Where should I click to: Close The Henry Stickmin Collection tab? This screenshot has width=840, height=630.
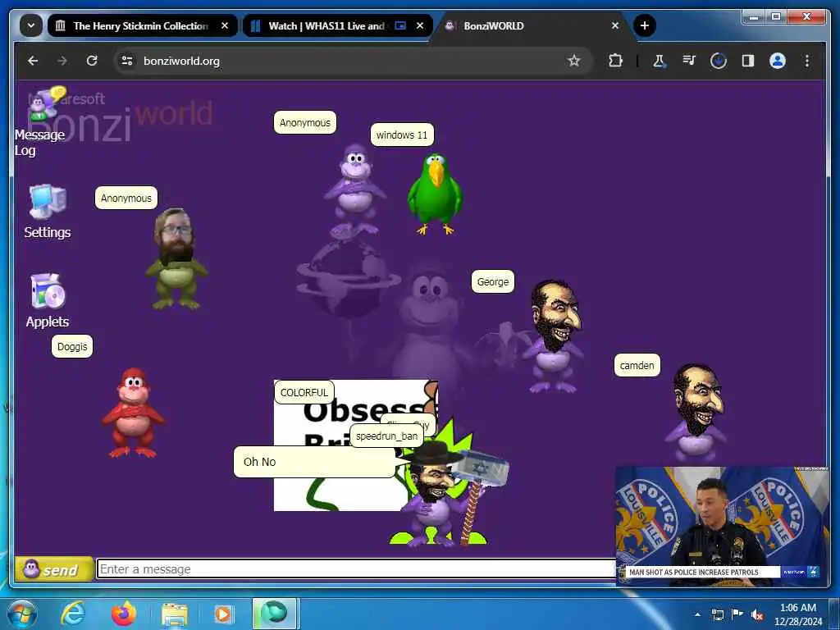[225, 25]
